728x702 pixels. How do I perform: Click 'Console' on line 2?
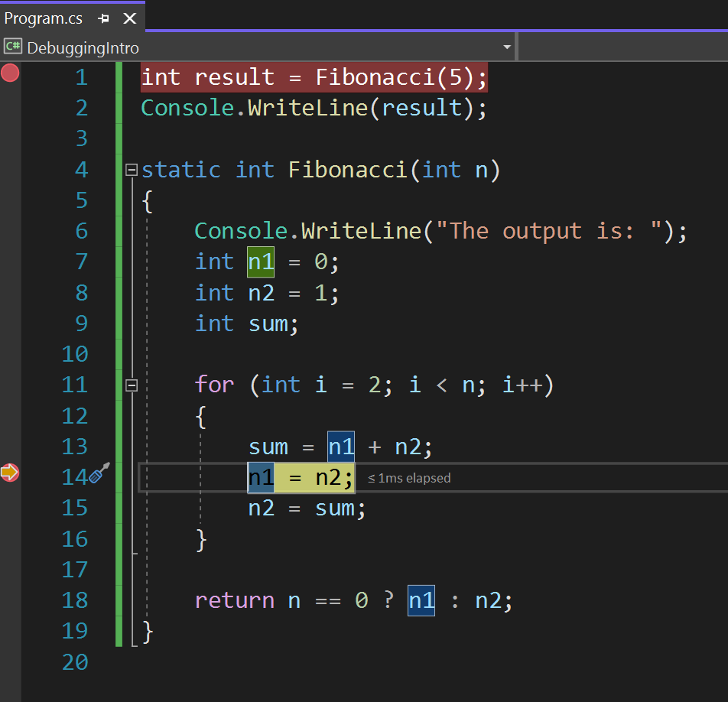[x=187, y=108]
